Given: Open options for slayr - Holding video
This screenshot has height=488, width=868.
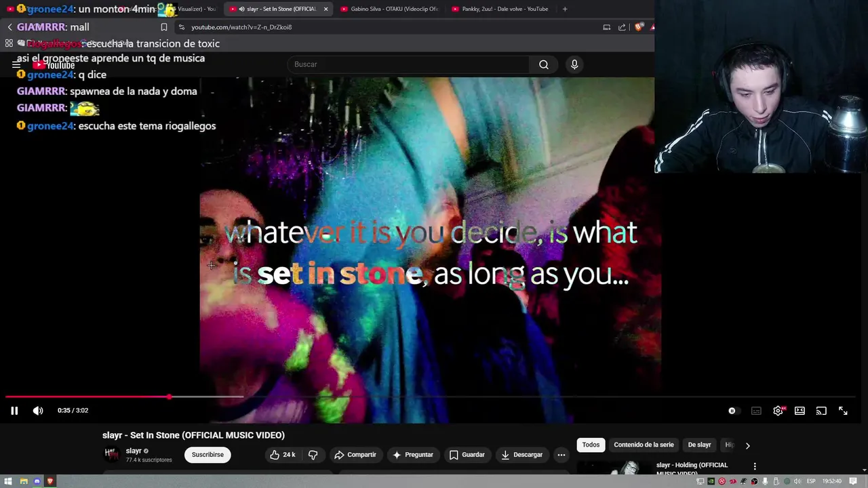Looking at the screenshot, I should coord(755,466).
